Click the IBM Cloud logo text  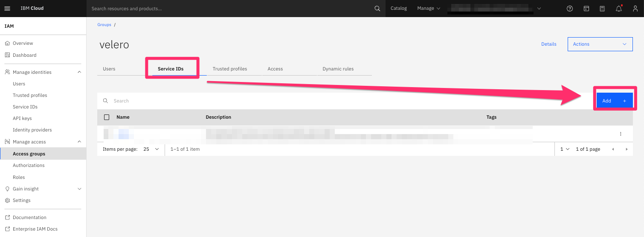click(x=32, y=9)
